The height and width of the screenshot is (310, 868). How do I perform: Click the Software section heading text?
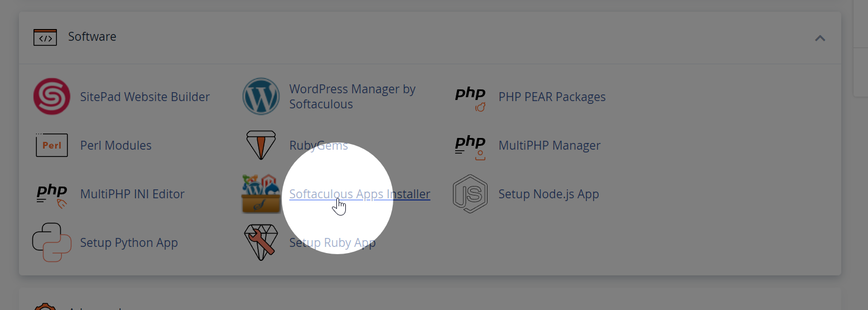tap(92, 36)
